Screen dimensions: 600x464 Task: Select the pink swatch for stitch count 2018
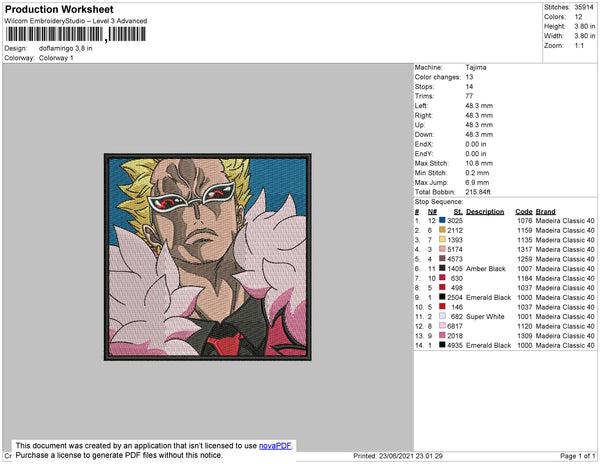click(442, 335)
